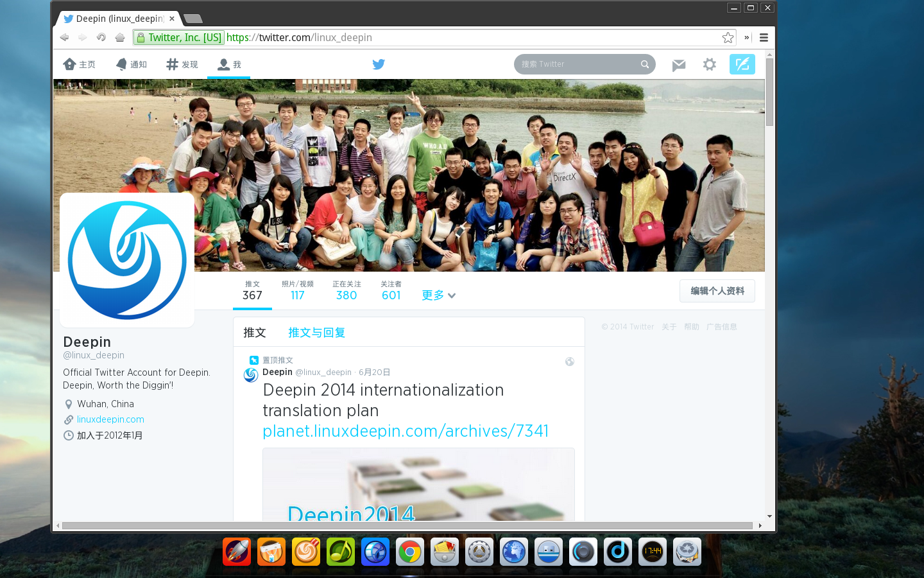Click the browser back arrow
924x578 pixels.
click(x=64, y=37)
